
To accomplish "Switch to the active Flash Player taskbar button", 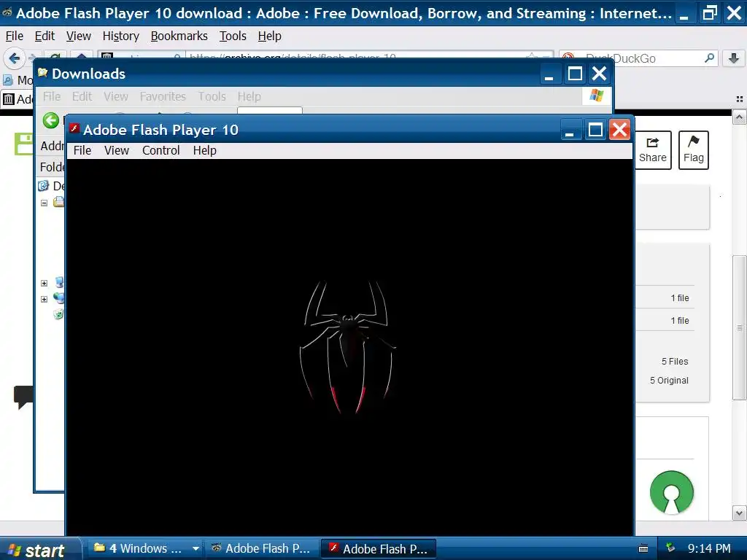I will click(x=379, y=548).
